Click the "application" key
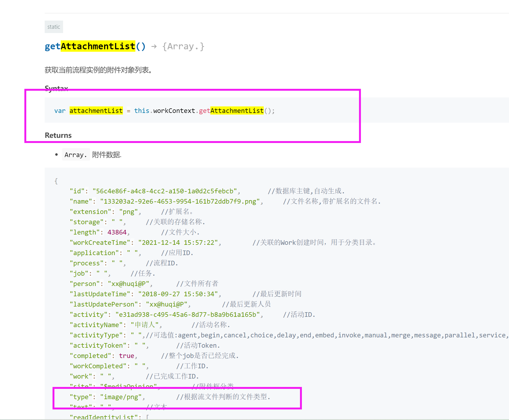Image resolution: width=509 pixels, height=420 pixels. [94, 253]
